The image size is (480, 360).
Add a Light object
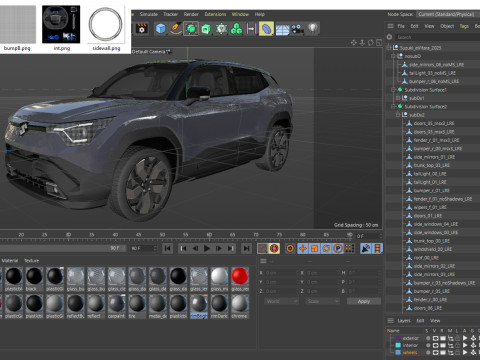313,29
